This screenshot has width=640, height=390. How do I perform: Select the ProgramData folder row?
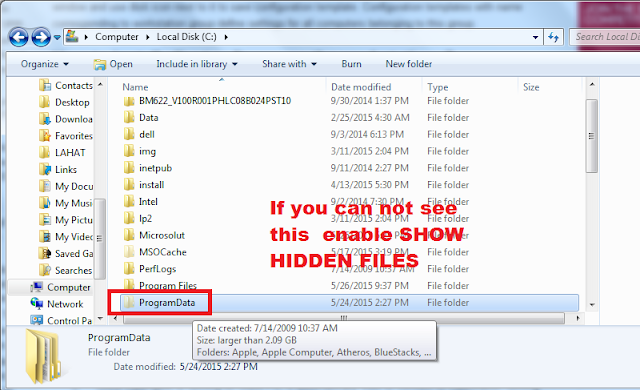(349, 303)
